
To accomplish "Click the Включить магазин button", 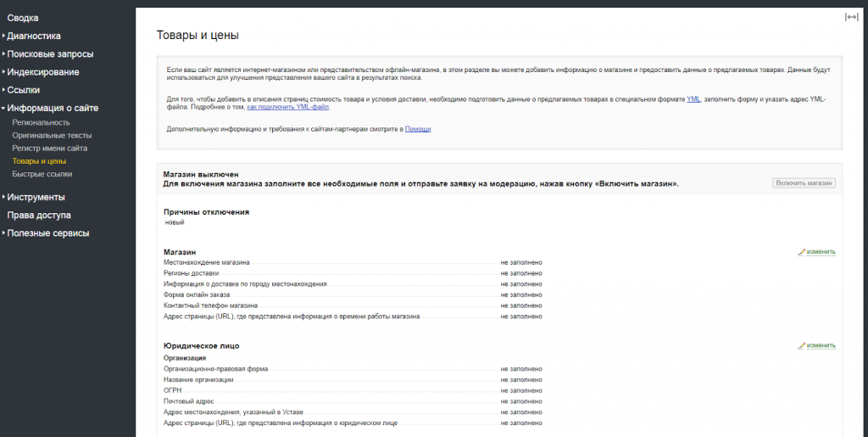I will point(804,183).
